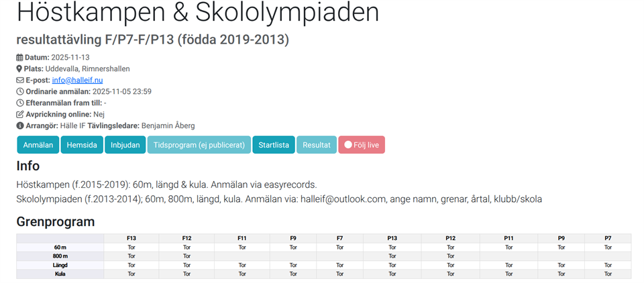Click the Längd row label in the table

pos(60,265)
